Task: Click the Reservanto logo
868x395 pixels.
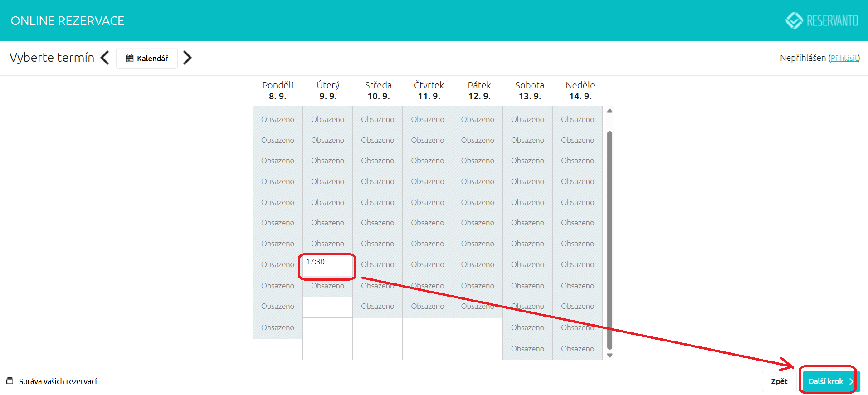Action: point(821,20)
